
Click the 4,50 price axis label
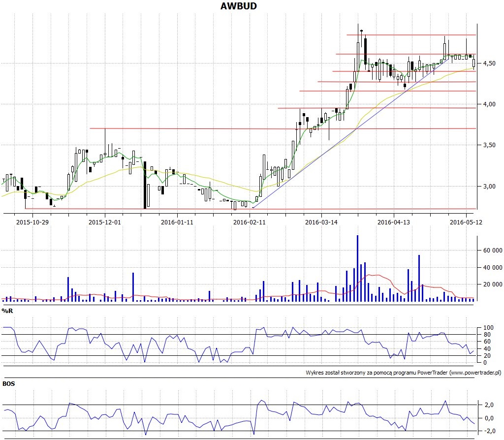pos(489,63)
